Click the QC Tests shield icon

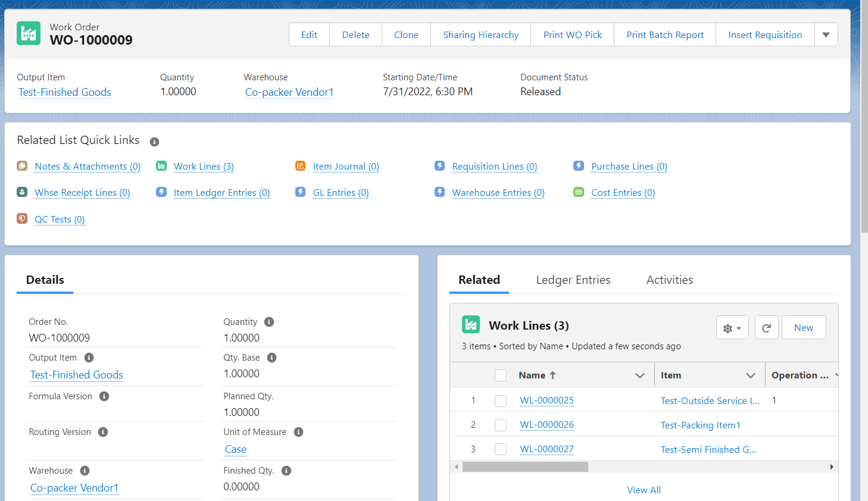tap(22, 218)
